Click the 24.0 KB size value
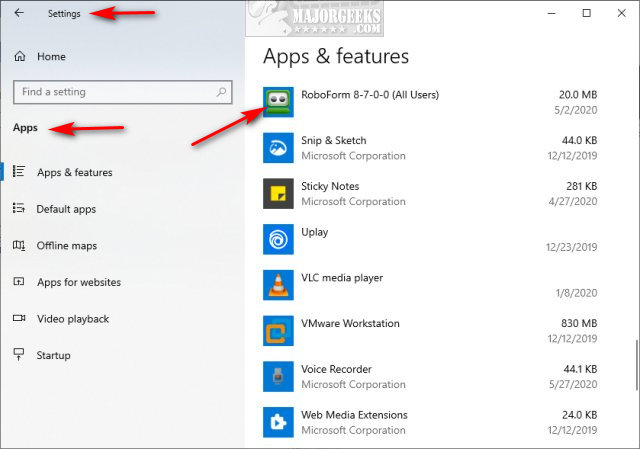Image resolution: width=640 pixels, height=449 pixels. click(580, 415)
